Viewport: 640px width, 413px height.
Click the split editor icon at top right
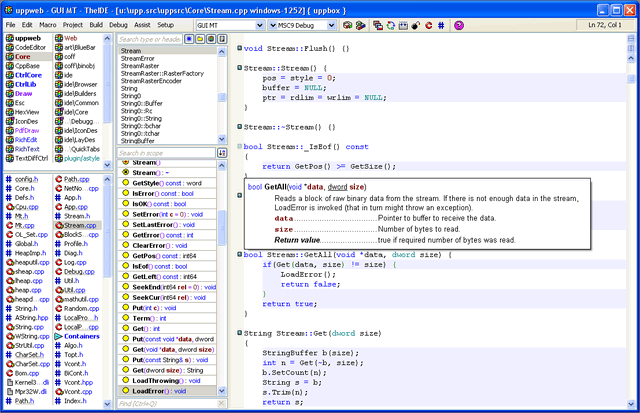[631, 39]
